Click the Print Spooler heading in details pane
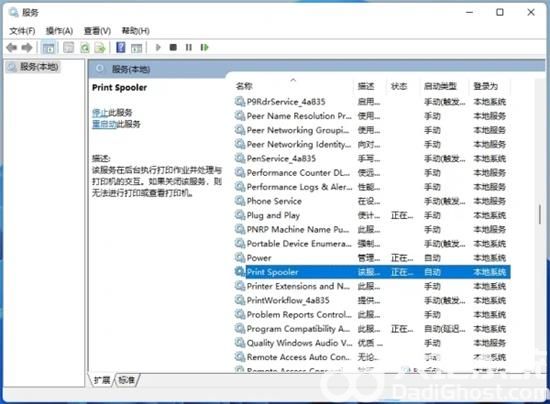Viewport: 550px width, 404px height. [119, 87]
